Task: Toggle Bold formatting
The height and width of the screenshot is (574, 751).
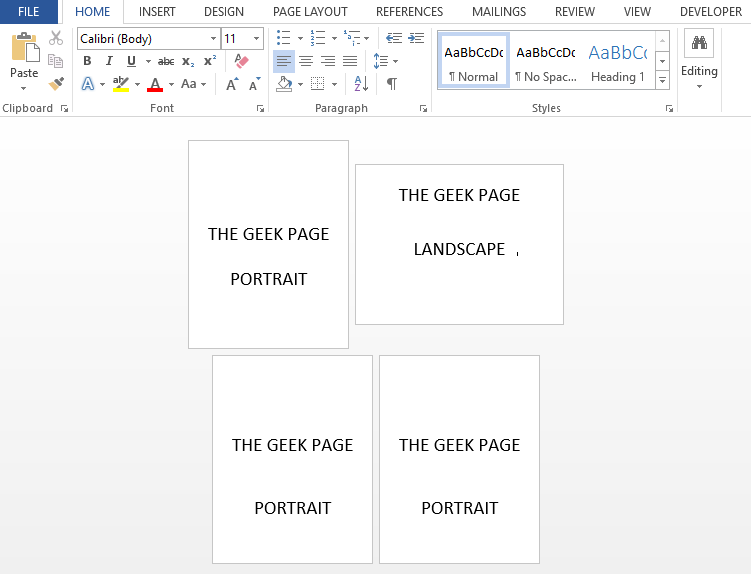Action: pyautogui.click(x=87, y=61)
